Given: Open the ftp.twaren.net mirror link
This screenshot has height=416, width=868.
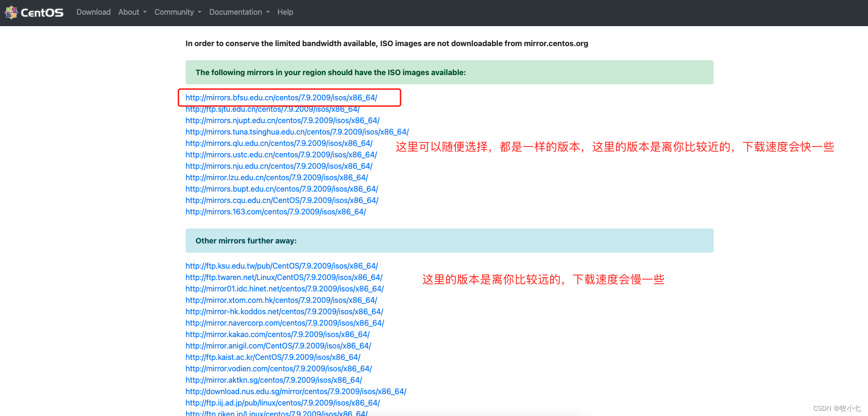Looking at the screenshot, I should [284, 277].
